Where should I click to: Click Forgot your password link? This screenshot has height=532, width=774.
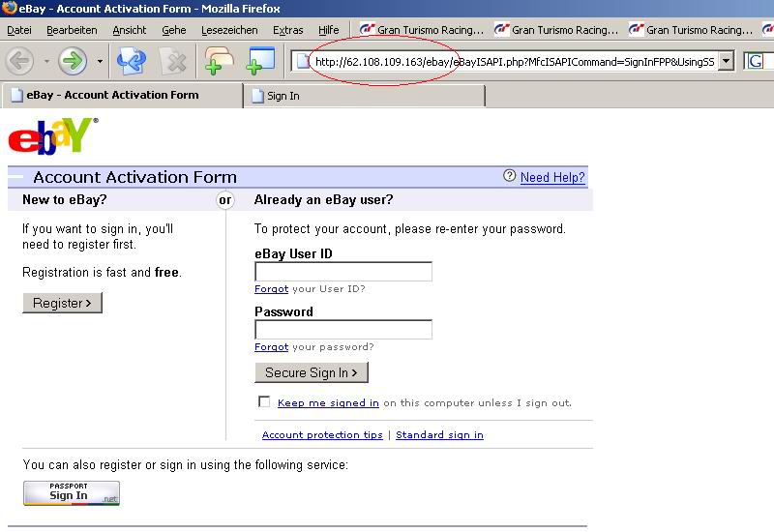click(271, 347)
